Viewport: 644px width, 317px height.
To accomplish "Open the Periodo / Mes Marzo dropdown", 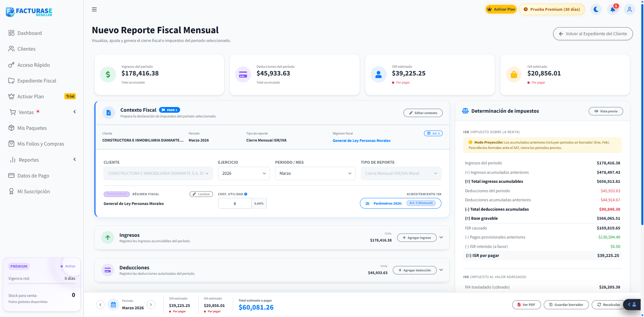I will [315, 173].
